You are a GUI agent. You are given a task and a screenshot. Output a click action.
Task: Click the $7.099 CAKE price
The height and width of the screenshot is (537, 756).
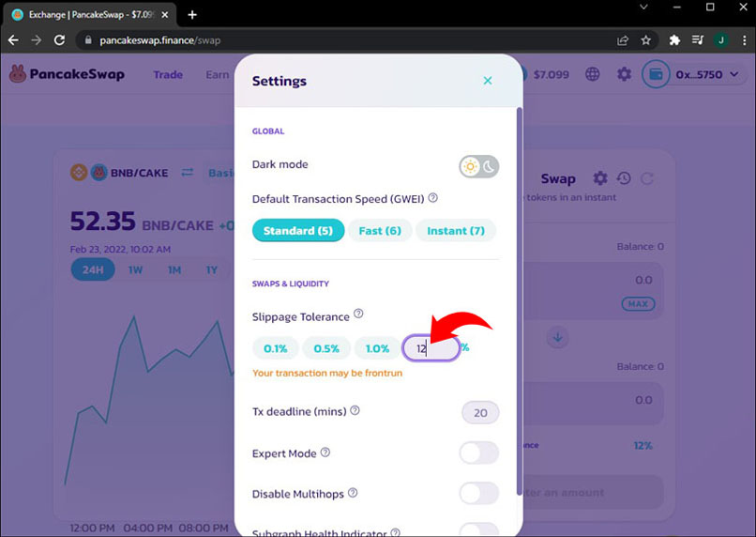(x=552, y=75)
